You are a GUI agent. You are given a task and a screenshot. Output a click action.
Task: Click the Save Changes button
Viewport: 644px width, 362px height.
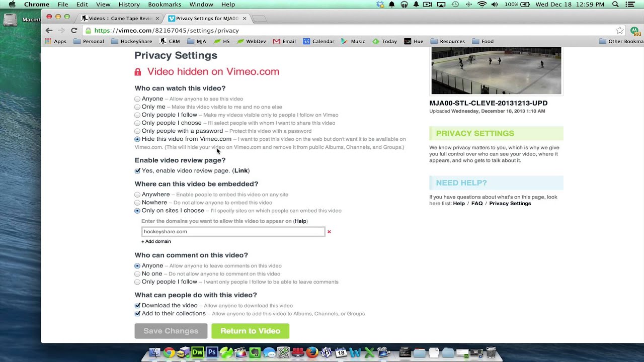click(x=171, y=331)
